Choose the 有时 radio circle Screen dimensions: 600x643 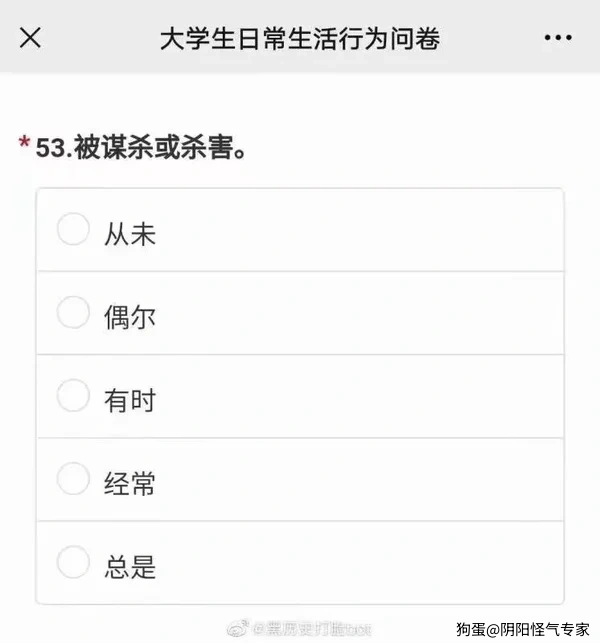pos(73,396)
